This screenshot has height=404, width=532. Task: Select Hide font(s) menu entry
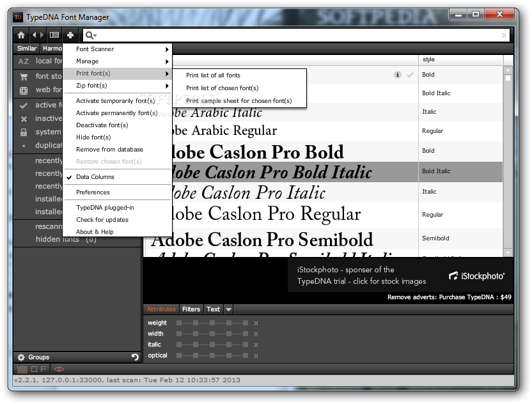point(93,137)
